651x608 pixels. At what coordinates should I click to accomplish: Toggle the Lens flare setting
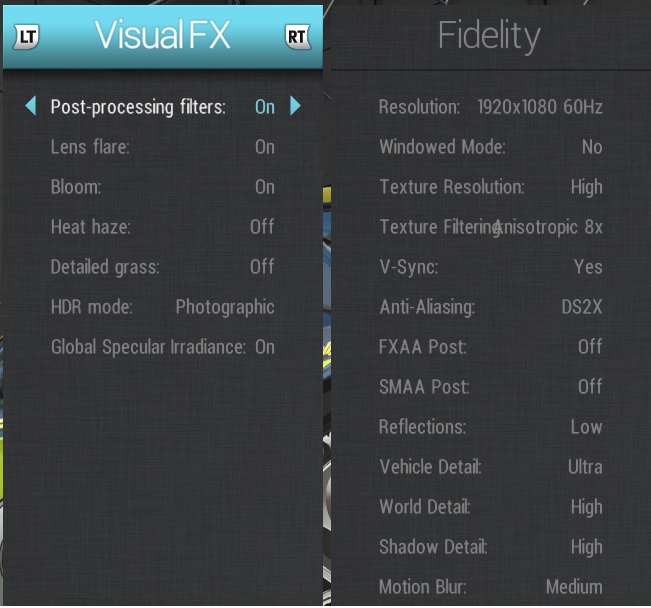264,147
